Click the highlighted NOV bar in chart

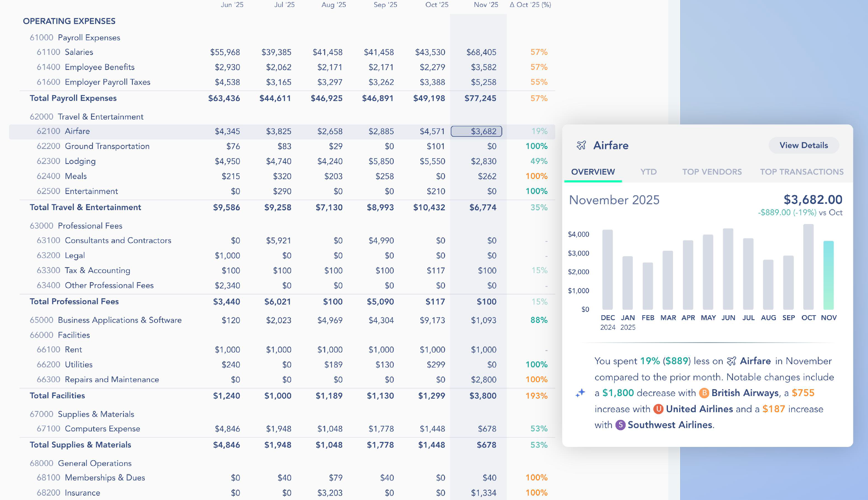[x=828, y=275]
